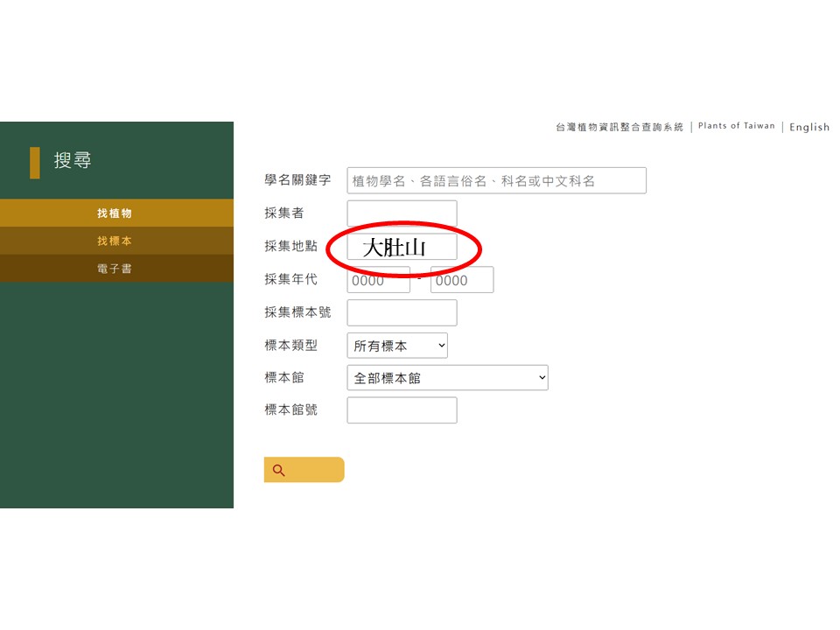Open the 全部標本館 herbarium dropdown
Screen dimensions: 840x630
point(447,378)
